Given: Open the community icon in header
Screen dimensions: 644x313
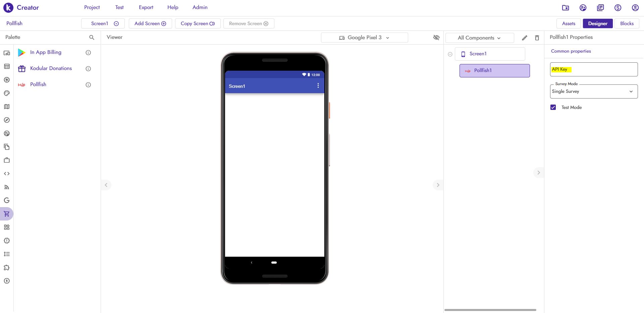Looking at the screenshot, I should click(x=583, y=8).
